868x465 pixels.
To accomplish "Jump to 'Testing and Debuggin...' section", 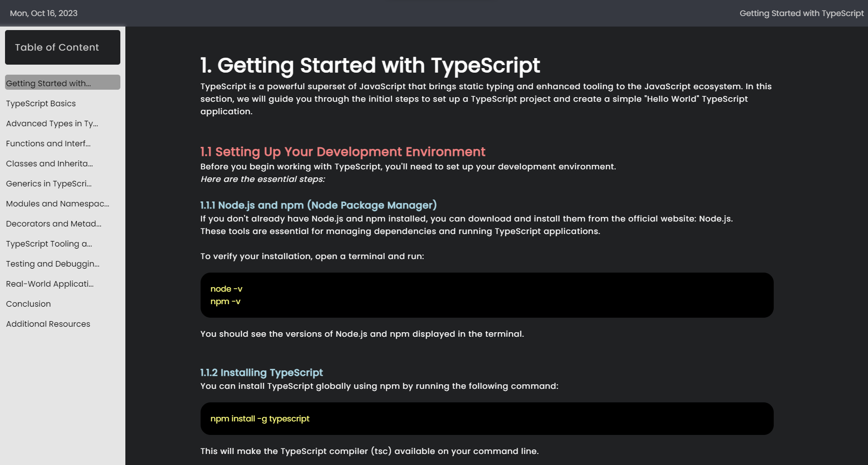I will [53, 264].
